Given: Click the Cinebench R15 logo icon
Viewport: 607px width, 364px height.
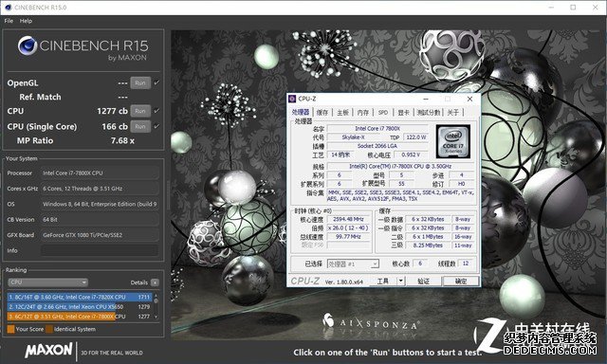Looking at the screenshot, I should pos(28,45).
